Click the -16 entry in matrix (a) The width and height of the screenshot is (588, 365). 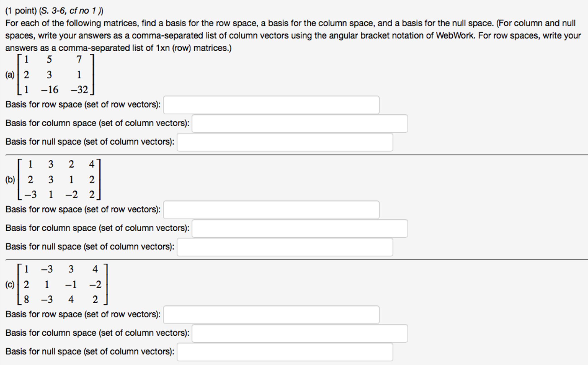50,90
